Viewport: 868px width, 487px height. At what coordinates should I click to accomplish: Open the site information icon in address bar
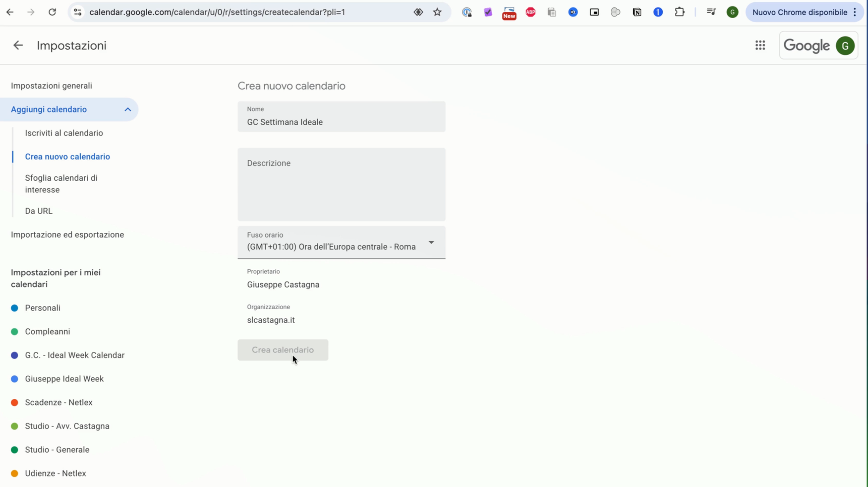pos(78,12)
